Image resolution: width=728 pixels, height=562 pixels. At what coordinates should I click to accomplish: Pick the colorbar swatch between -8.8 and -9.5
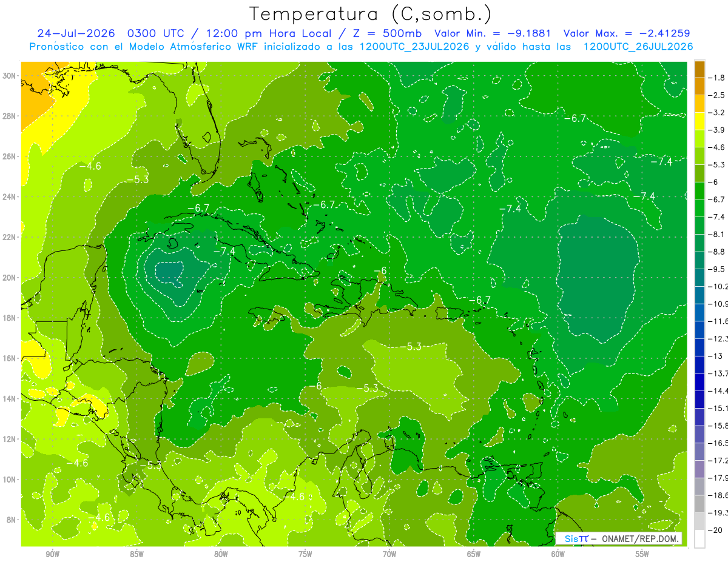[699, 260]
